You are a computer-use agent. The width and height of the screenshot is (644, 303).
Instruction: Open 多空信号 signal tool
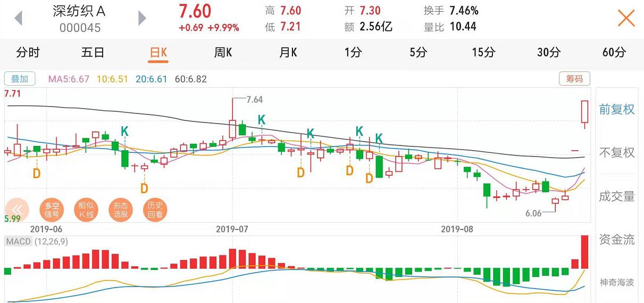point(52,210)
